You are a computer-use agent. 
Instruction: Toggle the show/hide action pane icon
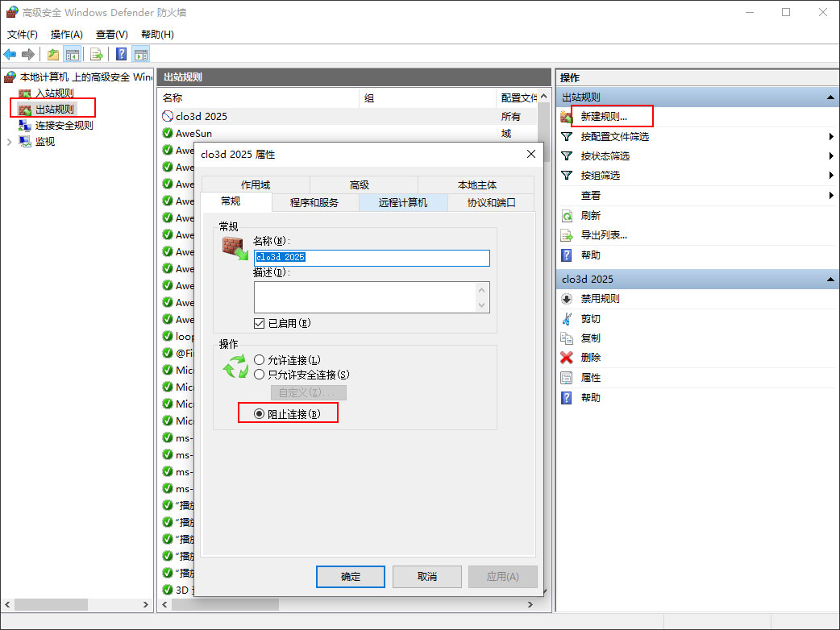141,54
